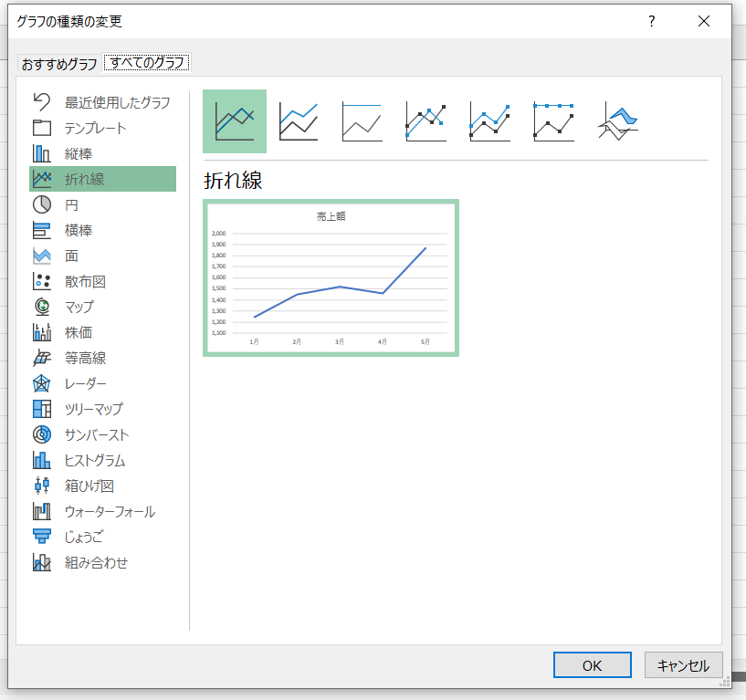
Task: Click the ウォーターフォール label
Action: [110, 511]
